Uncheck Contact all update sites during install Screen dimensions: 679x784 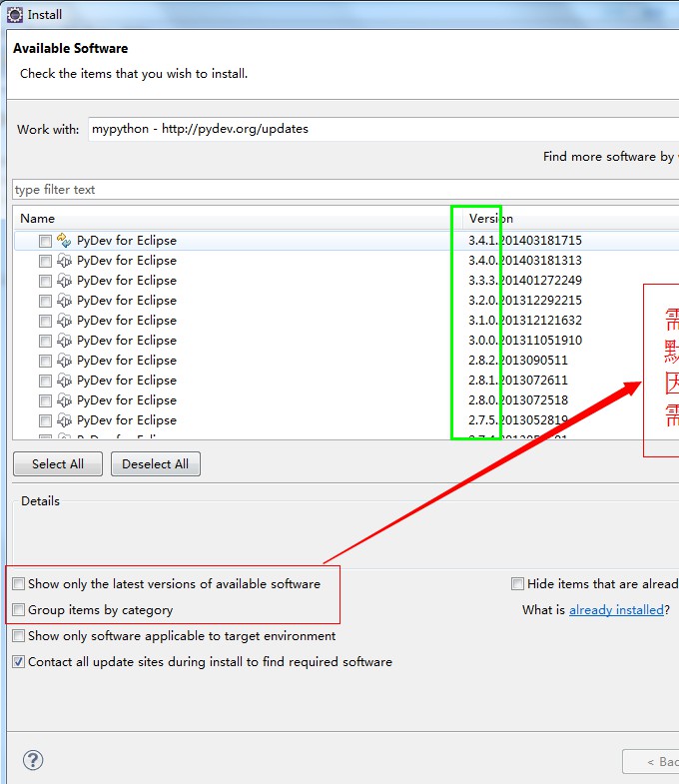point(19,661)
